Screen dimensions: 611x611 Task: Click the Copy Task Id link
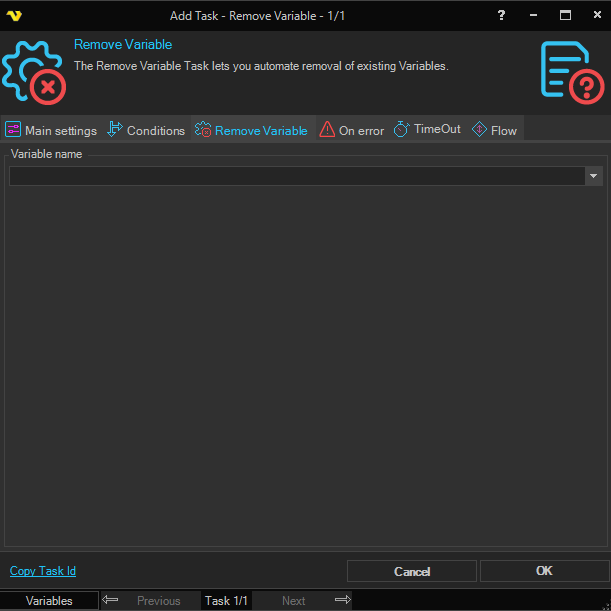43,571
